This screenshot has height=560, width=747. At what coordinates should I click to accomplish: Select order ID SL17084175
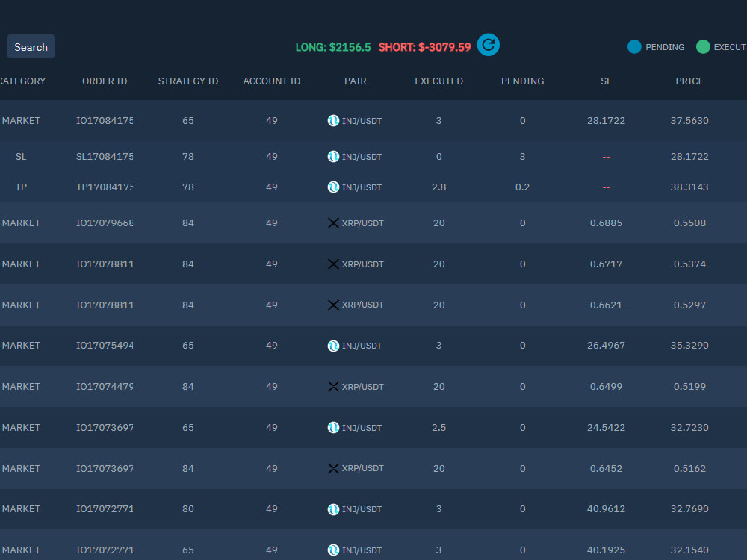click(x=105, y=156)
